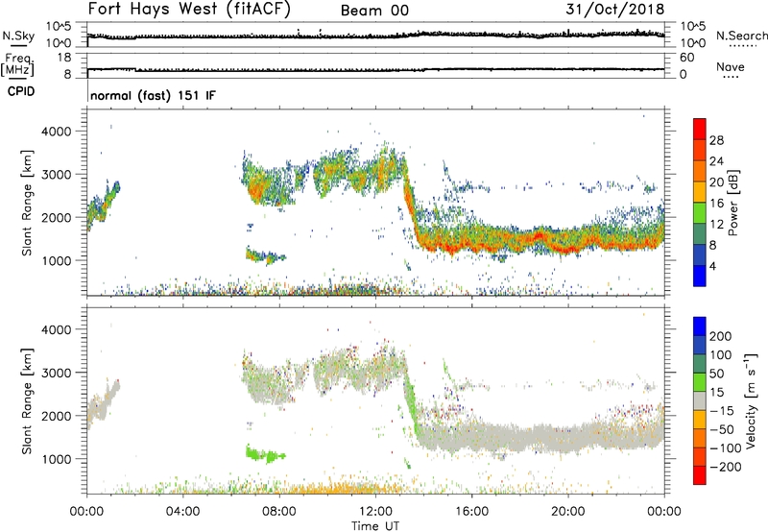Click the 'Nave' legend label
The width and height of the screenshot is (768, 532).
(x=731, y=66)
